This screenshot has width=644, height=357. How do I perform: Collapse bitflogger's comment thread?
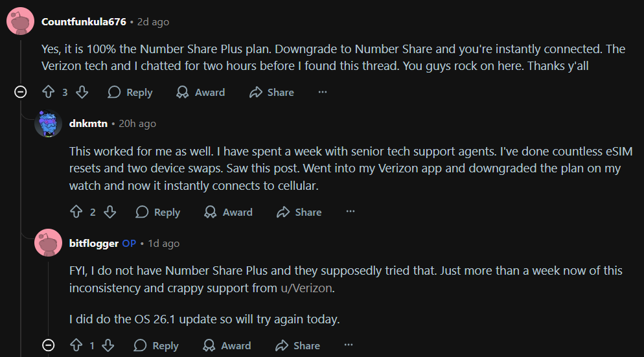pyautogui.click(x=48, y=345)
